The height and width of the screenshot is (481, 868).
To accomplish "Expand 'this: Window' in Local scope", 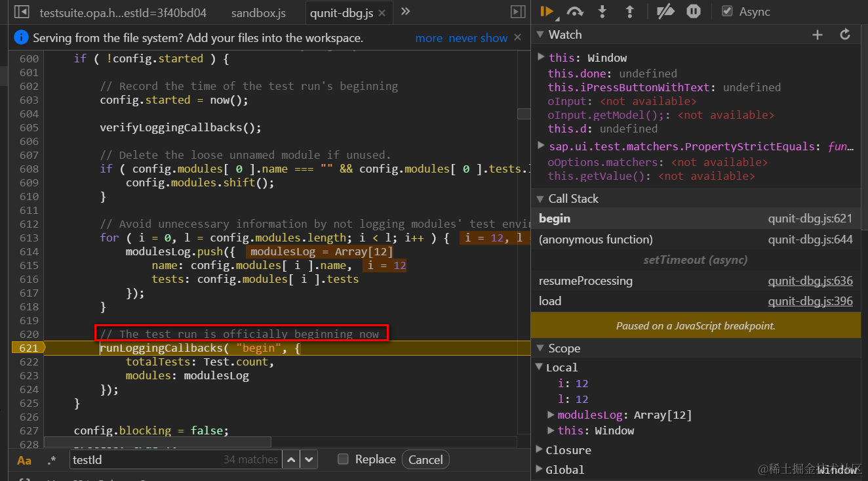I will pos(551,430).
